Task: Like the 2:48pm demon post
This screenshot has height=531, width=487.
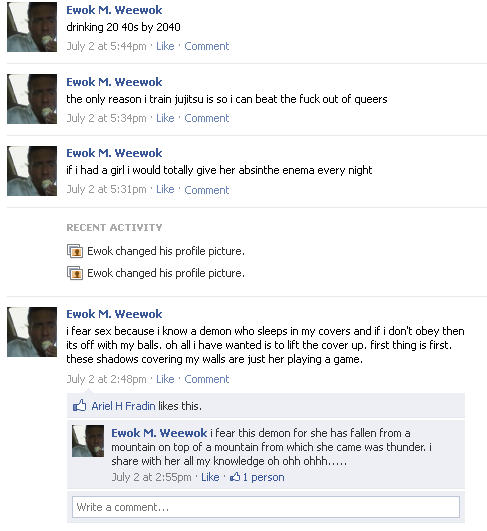Action: click(x=165, y=379)
